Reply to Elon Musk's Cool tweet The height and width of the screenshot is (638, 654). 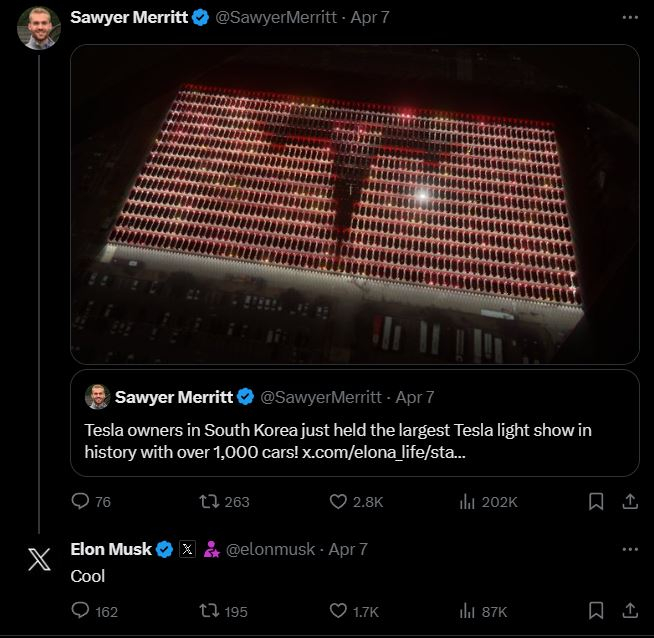click(81, 611)
